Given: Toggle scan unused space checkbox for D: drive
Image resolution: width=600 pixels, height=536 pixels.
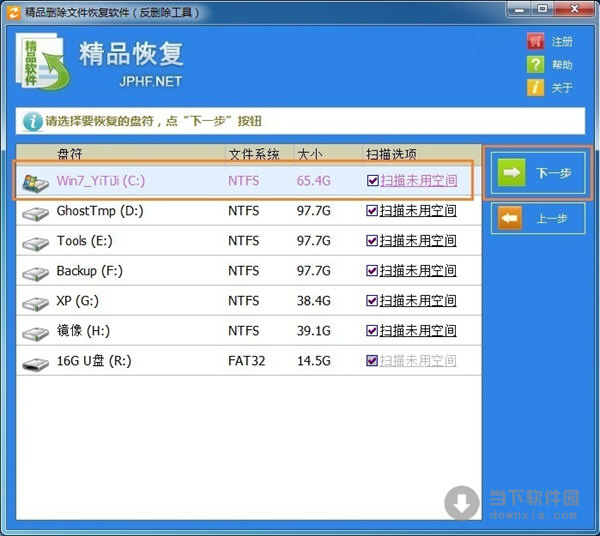Looking at the screenshot, I should (x=372, y=211).
